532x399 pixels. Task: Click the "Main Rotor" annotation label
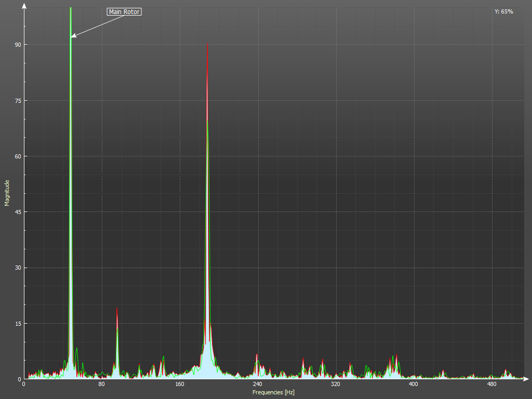pyautogui.click(x=124, y=11)
